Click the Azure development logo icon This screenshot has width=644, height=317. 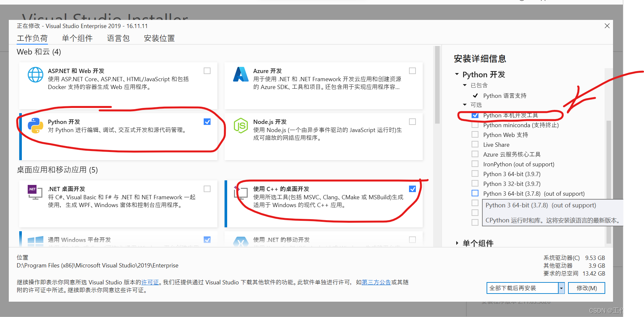click(x=241, y=74)
